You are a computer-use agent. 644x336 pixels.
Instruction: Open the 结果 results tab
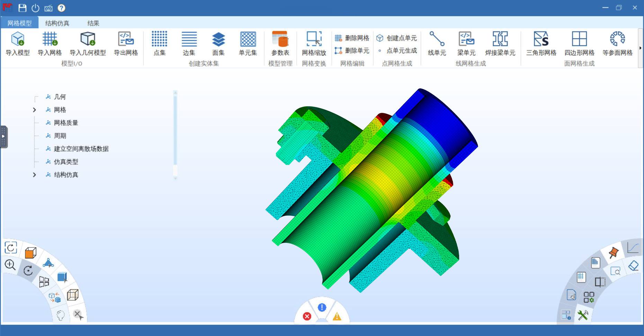click(x=93, y=23)
